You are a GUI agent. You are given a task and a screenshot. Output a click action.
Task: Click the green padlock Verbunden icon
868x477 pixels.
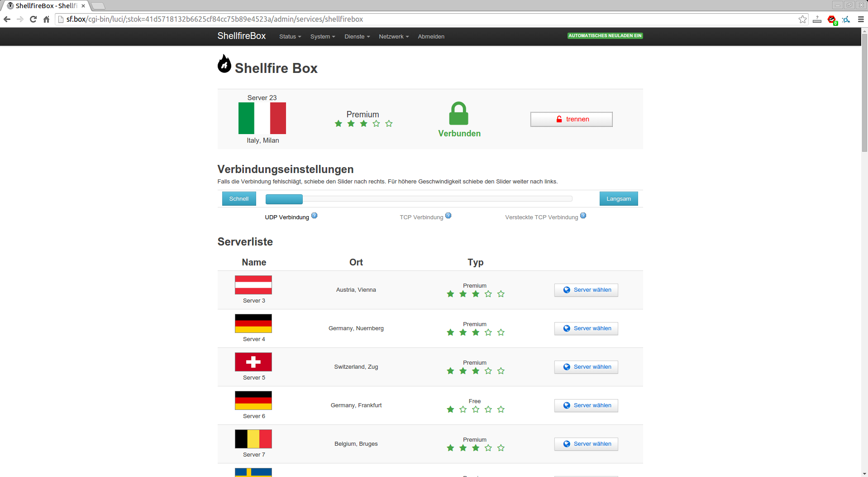point(458,113)
